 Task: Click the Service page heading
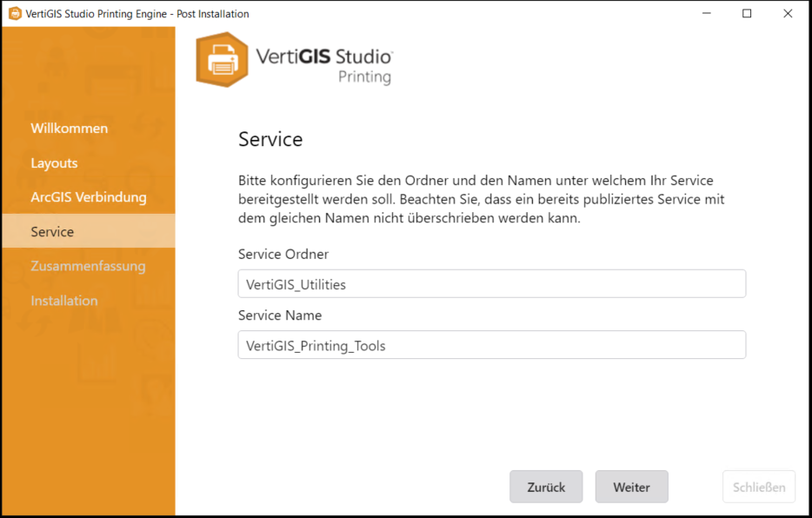click(270, 139)
